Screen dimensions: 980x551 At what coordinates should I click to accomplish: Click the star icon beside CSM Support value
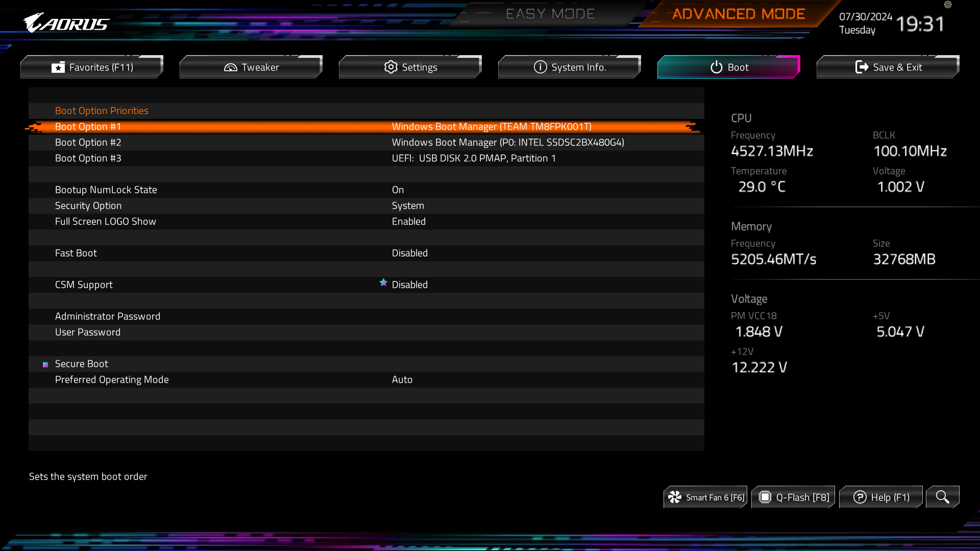coord(383,283)
